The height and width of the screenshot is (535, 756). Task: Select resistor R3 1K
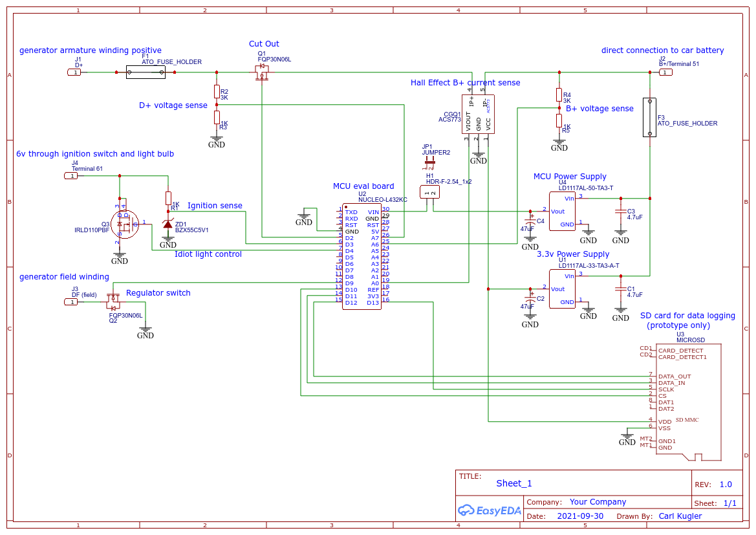[x=217, y=117]
